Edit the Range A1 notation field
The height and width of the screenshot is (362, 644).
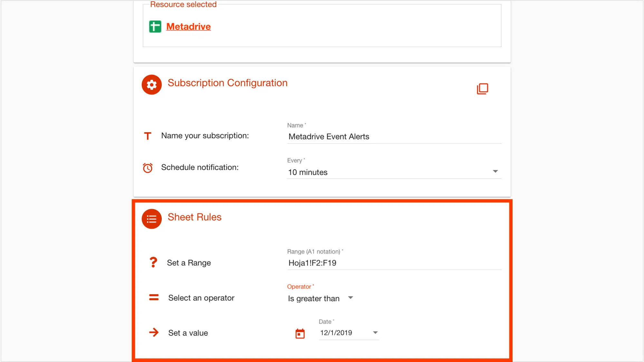394,263
